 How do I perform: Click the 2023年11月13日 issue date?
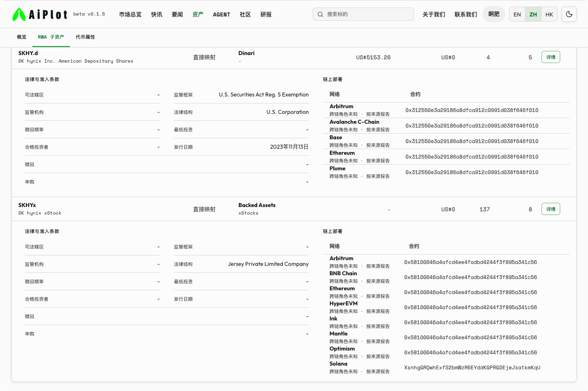[x=290, y=147]
